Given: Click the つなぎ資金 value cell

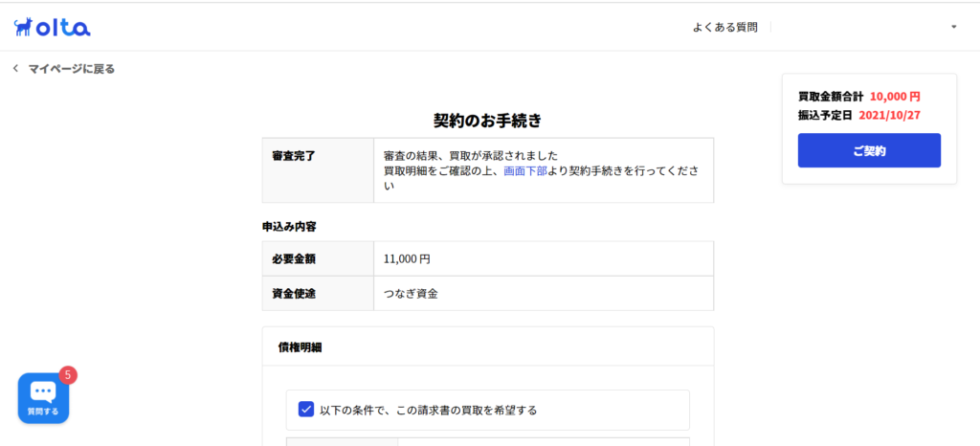Looking at the screenshot, I should 544,293.
